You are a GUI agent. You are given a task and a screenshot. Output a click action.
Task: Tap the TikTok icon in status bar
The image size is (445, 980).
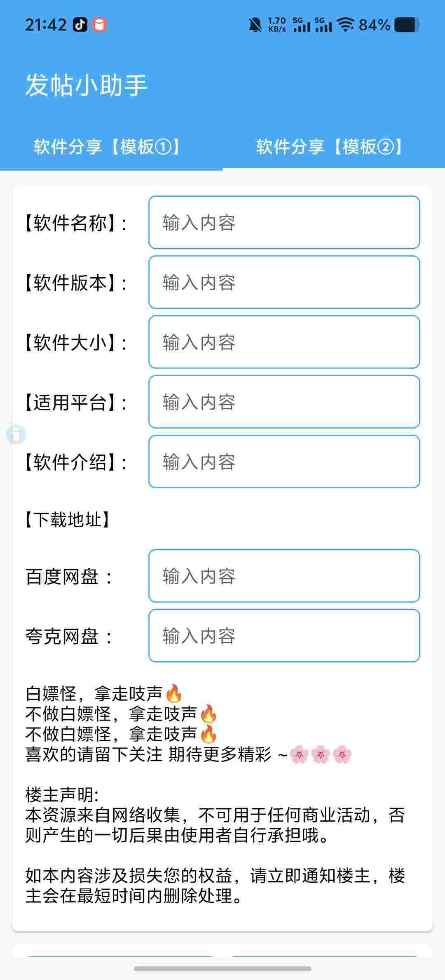80,25
